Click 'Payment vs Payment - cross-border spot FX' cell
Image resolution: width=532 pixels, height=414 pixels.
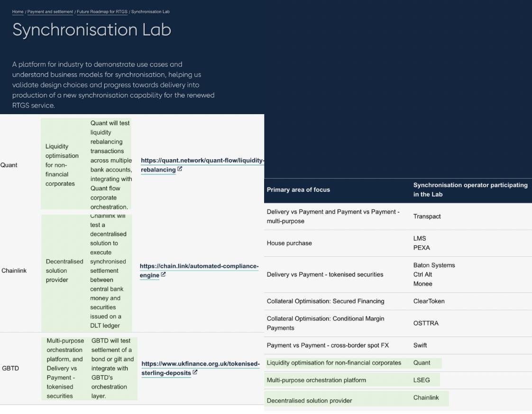[x=328, y=345]
